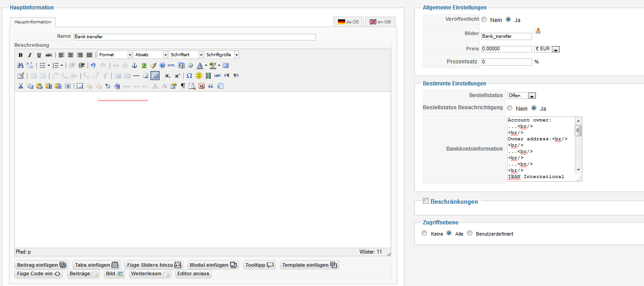This screenshot has height=286, width=644.
Task: Switch to the en-GB language tab
Action: [x=380, y=22]
